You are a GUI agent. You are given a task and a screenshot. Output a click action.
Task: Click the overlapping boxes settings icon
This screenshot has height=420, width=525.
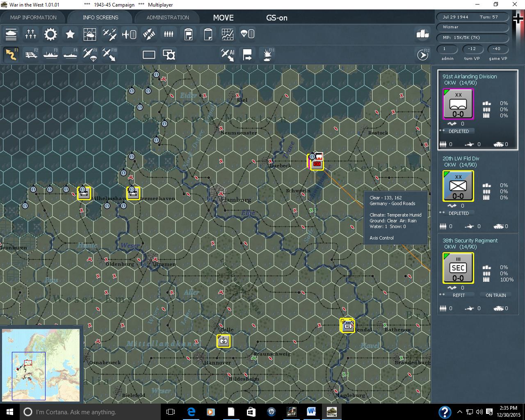169,55
